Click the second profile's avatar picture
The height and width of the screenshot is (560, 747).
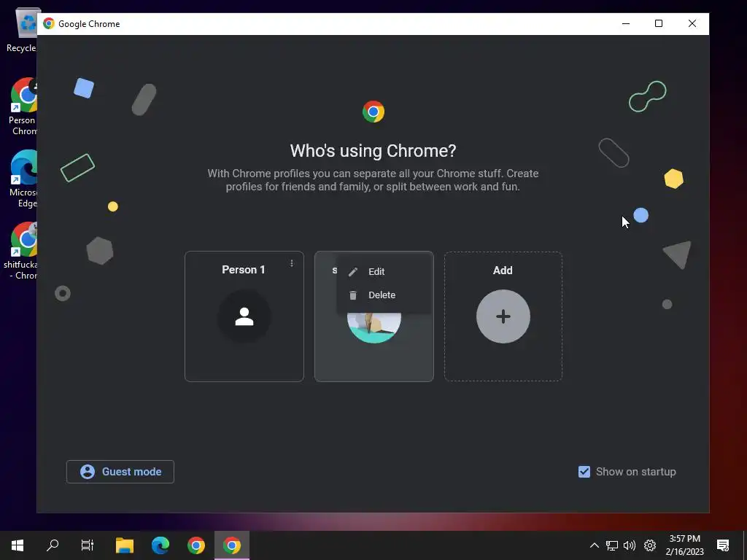pyautogui.click(x=374, y=327)
